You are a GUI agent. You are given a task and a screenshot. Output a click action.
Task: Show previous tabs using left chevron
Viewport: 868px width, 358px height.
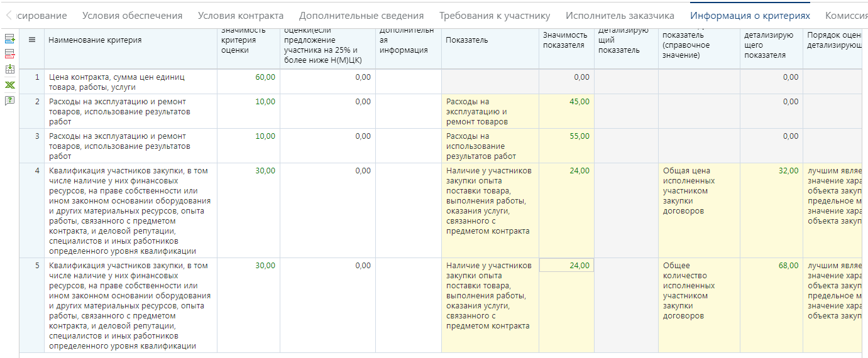[x=9, y=15]
